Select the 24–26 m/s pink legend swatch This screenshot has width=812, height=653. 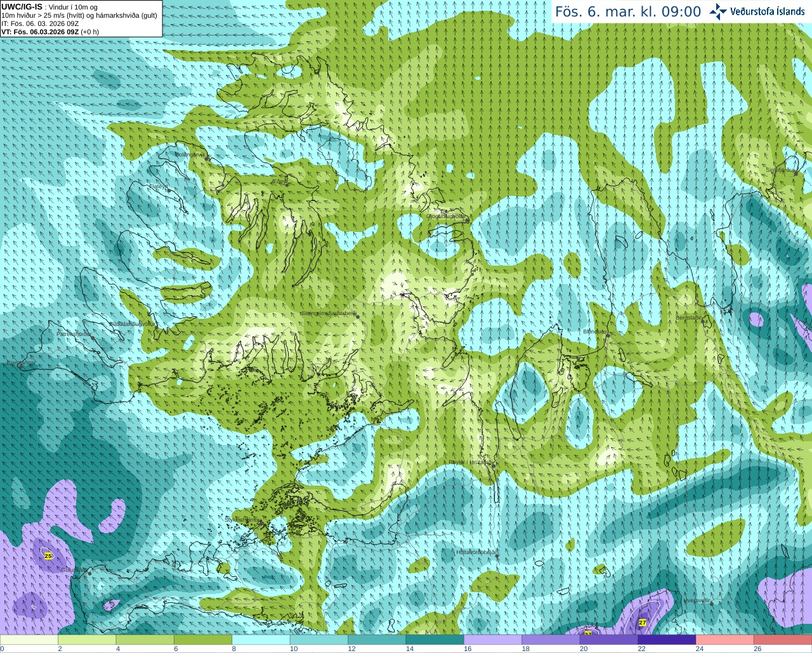tap(725, 640)
